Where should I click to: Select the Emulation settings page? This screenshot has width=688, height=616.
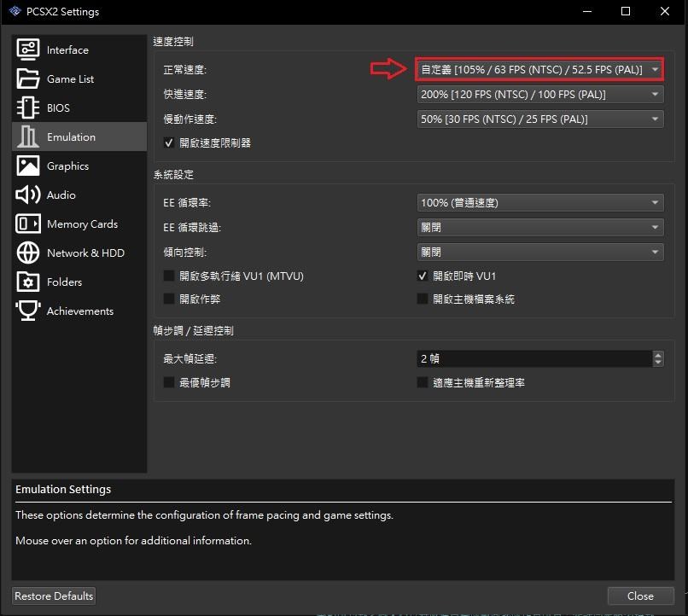pyautogui.click(x=71, y=137)
